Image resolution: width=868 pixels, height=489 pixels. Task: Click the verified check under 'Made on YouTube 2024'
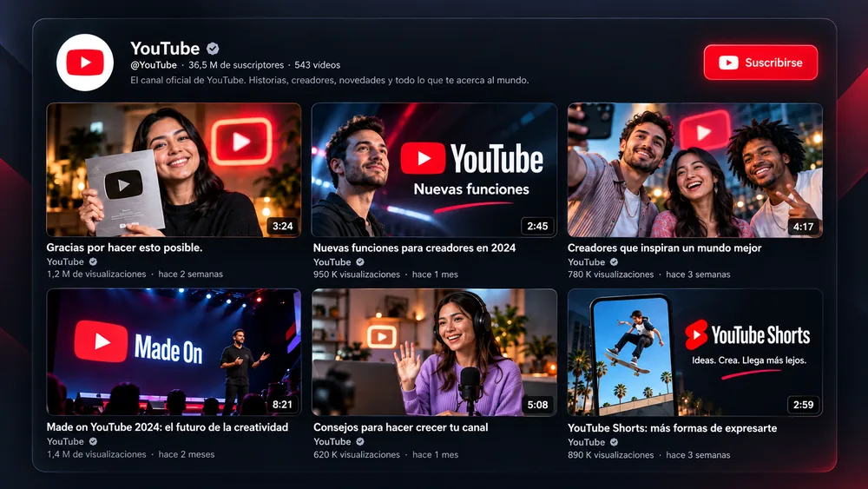[x=93, y=442]
